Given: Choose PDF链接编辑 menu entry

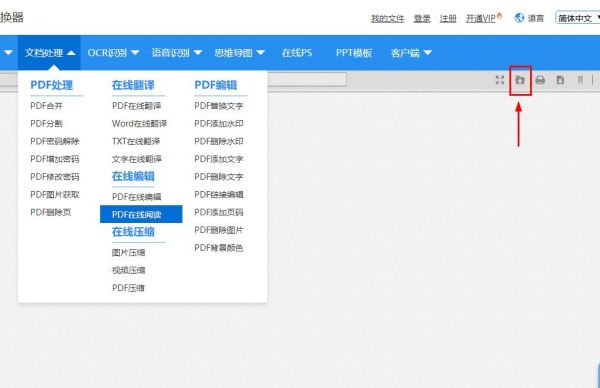Looking at the screenshot, I should click(x=219, y=194).
